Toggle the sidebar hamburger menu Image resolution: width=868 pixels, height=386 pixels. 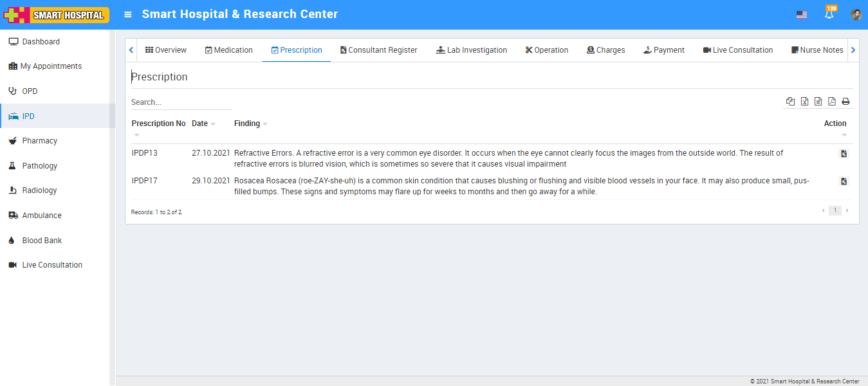point(128,14)
